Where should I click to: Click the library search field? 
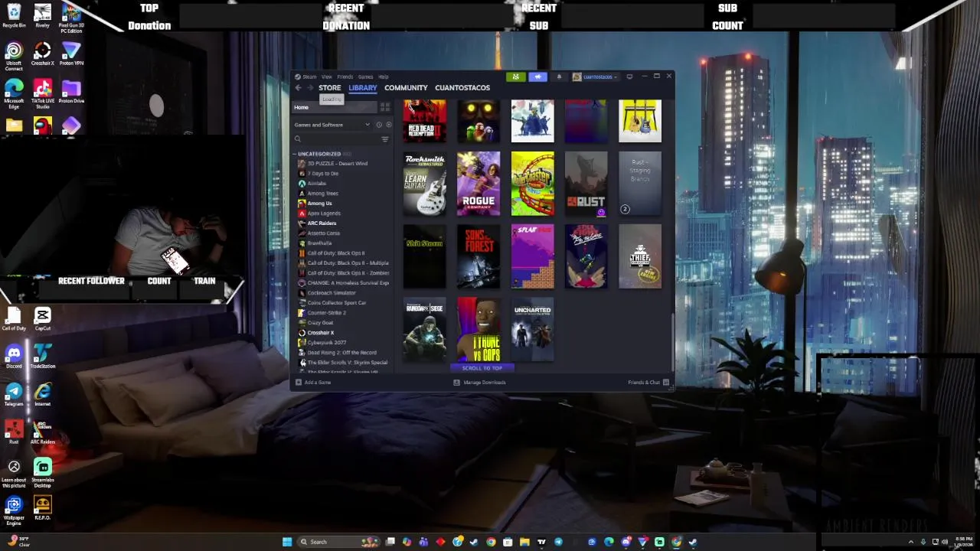(335, 139)
